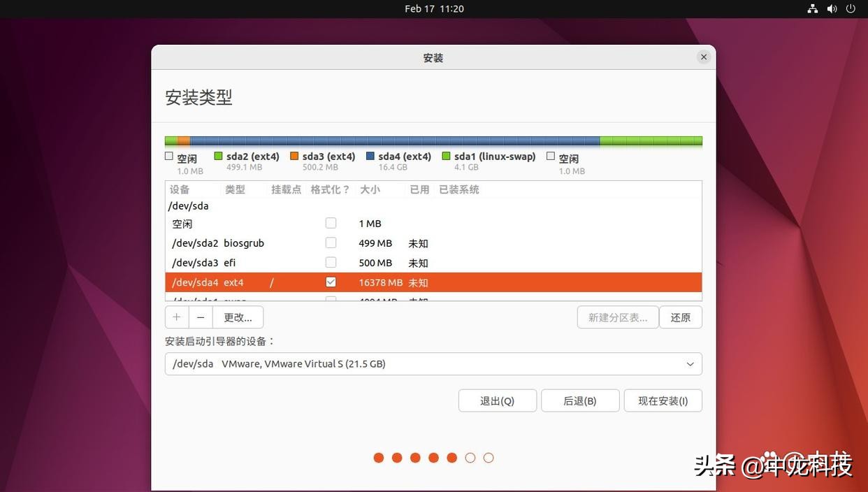
Task: Click the + icon to add a partition
Action: pos(176,317)
